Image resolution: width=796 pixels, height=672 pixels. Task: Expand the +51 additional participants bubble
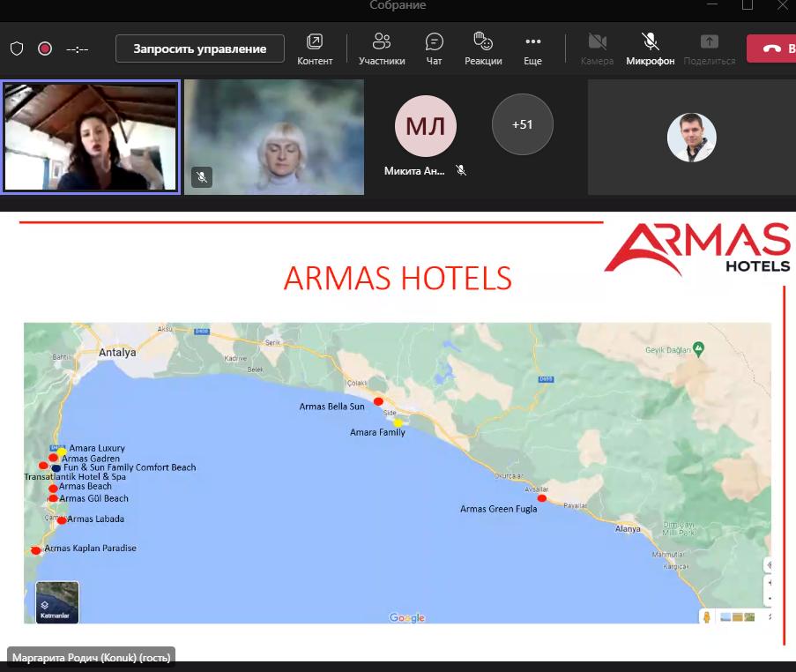tap(523, 124)
